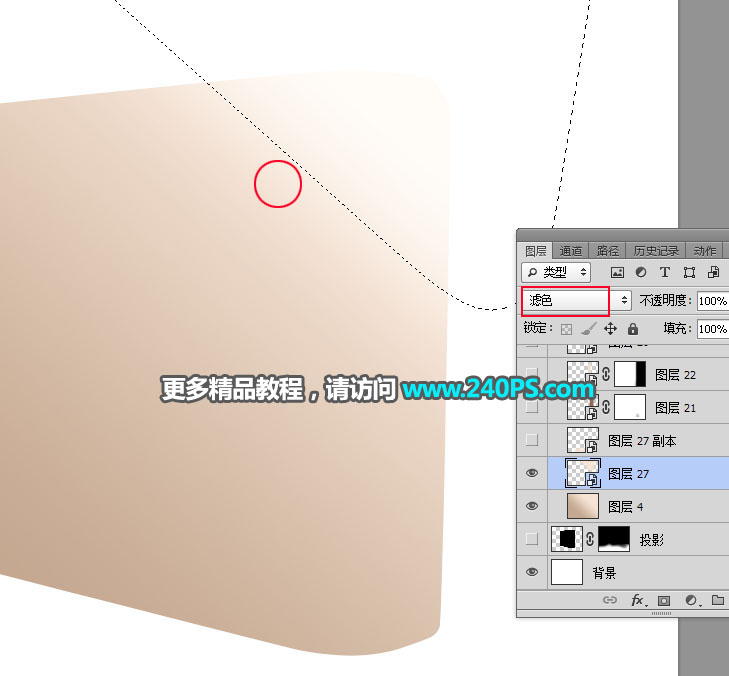Click the 不透明度 100% field

coord(713,301)
